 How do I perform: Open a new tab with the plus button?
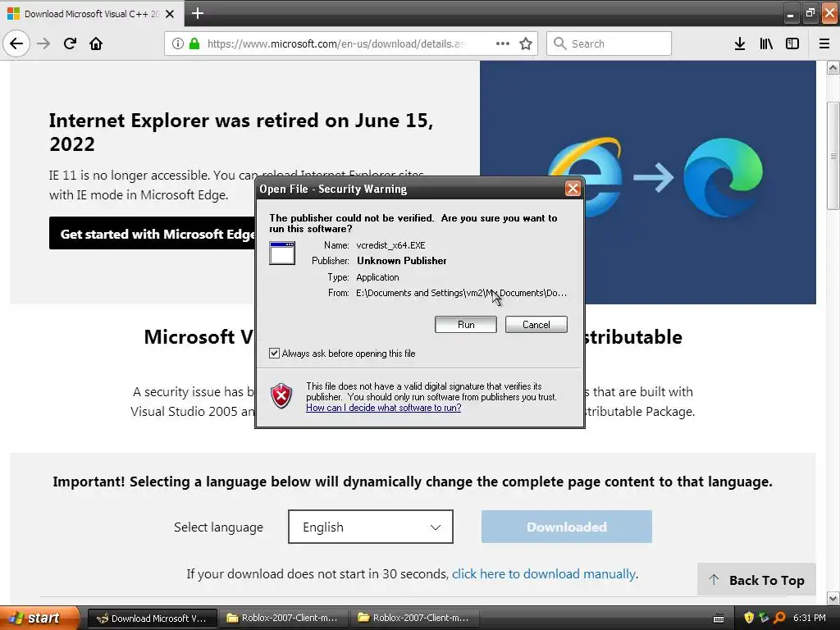pos(198,13)
